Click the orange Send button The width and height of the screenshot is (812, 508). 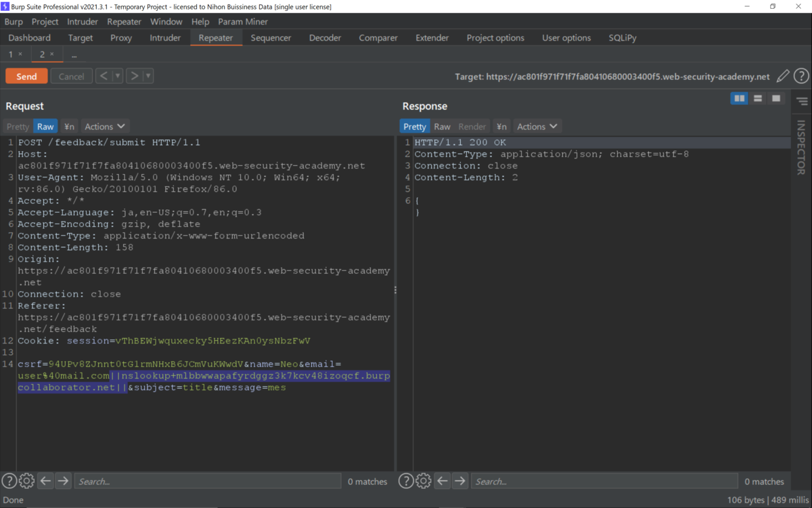click(x=26, y=77)
